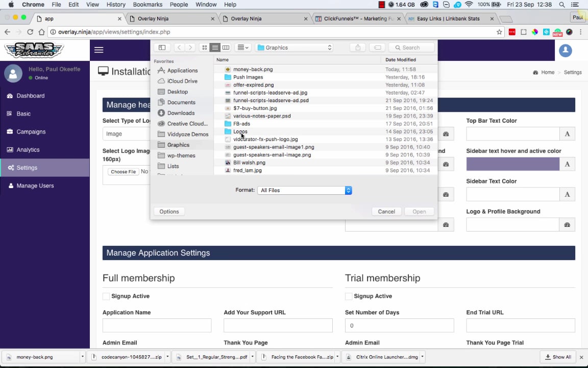Switch file dialog to column view
Screen dimensions: 588x368
[x=226, y=48]
